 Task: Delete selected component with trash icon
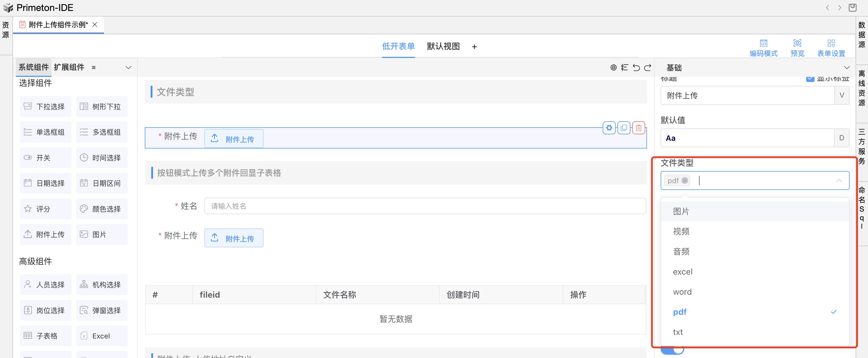pyautogui.click(x=638, y=128)
